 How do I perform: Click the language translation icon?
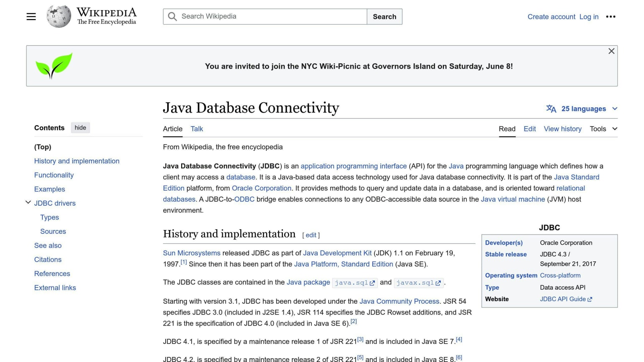click(x=551, y=109)
